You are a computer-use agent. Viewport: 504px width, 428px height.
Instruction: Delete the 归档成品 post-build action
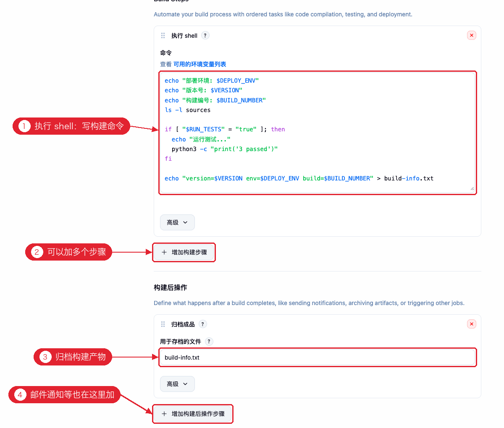(x=472, y=324)
